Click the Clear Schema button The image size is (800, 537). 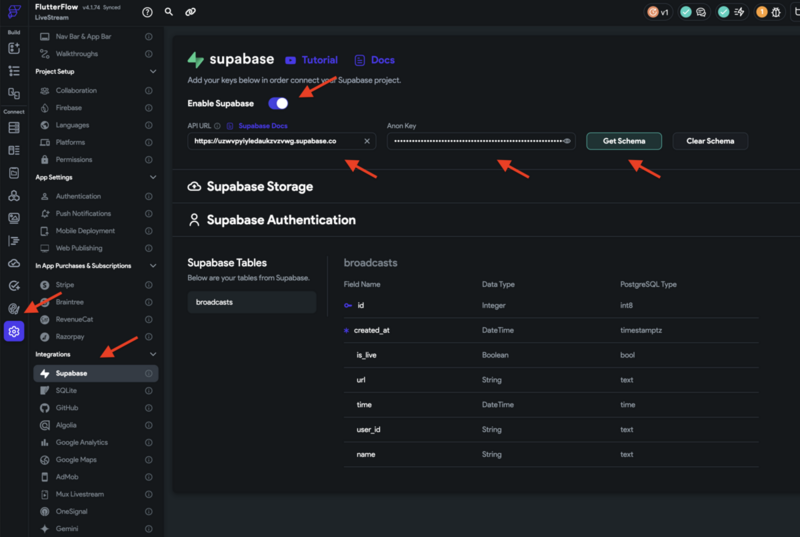point(710,141)
